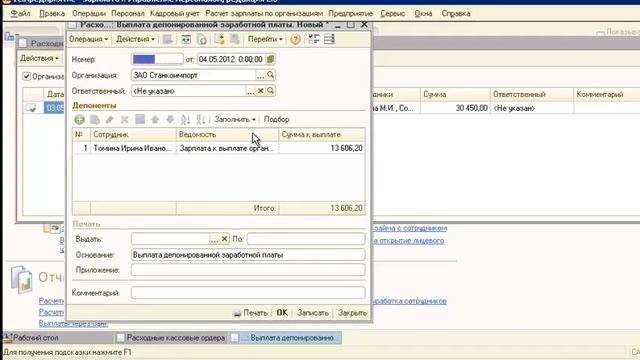Open Расчет зарплаты по организациям menu

(x=264, y=13)
